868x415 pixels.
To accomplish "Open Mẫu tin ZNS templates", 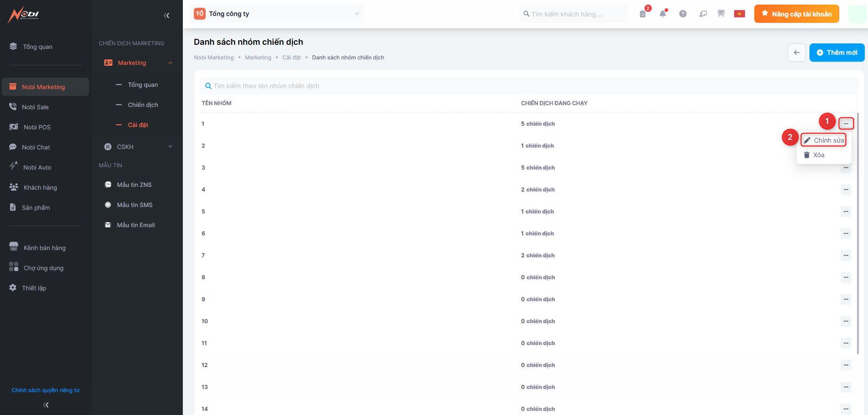I will pyautogui.click(x=134, y=185).
